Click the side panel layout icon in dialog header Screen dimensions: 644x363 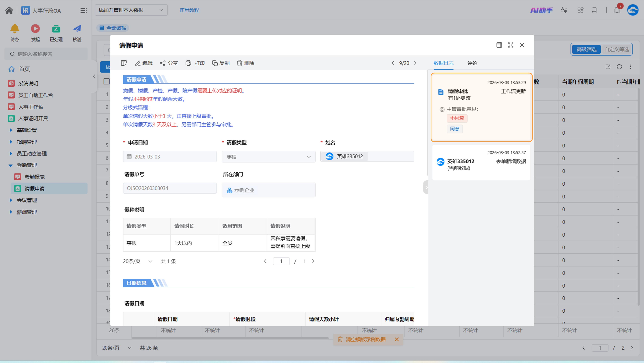pos(499,45)
